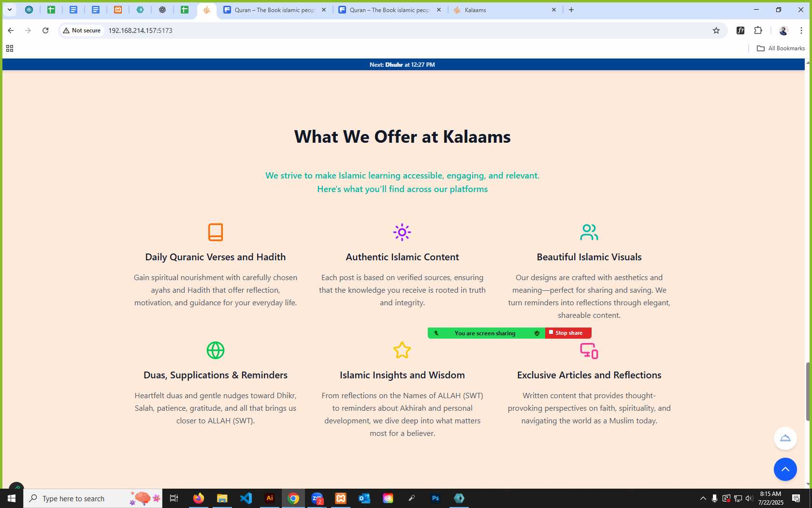Switch to the pinned ChatGPT tab
Viewport: 812px width, 508px height.
[x=162, y=10]
